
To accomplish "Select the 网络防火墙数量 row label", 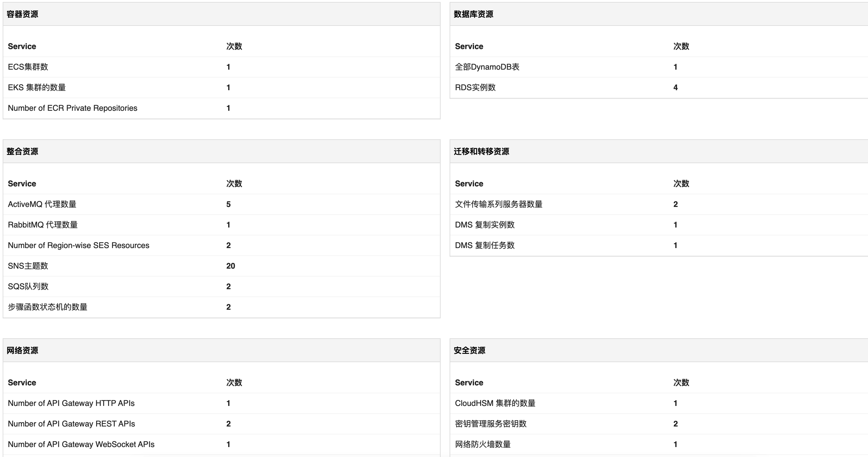I will click(482, 444).
